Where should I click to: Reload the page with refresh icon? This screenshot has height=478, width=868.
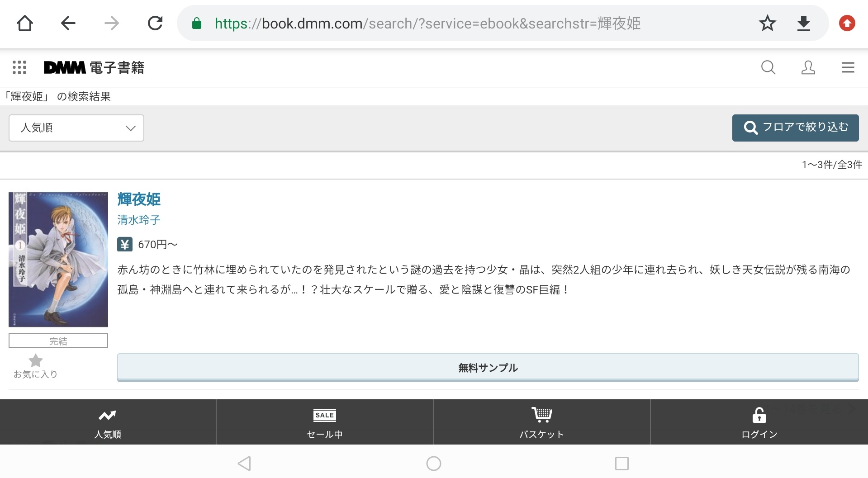[155, 23]
